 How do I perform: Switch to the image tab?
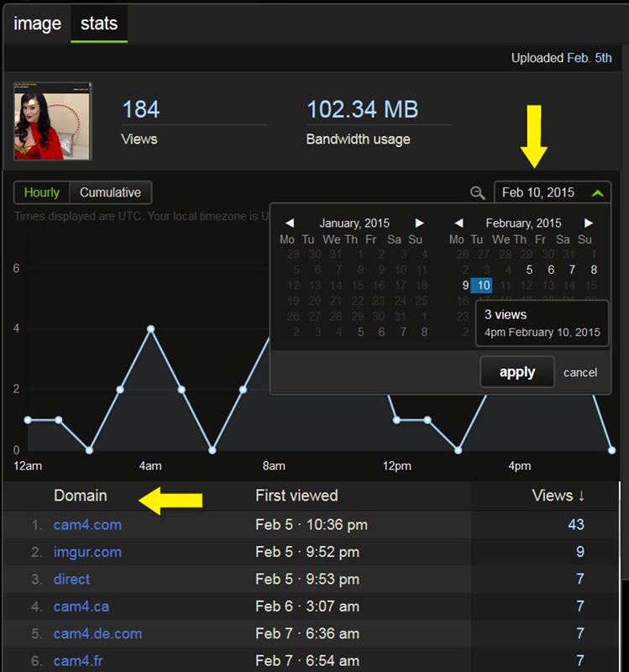[x=37, y=24]
